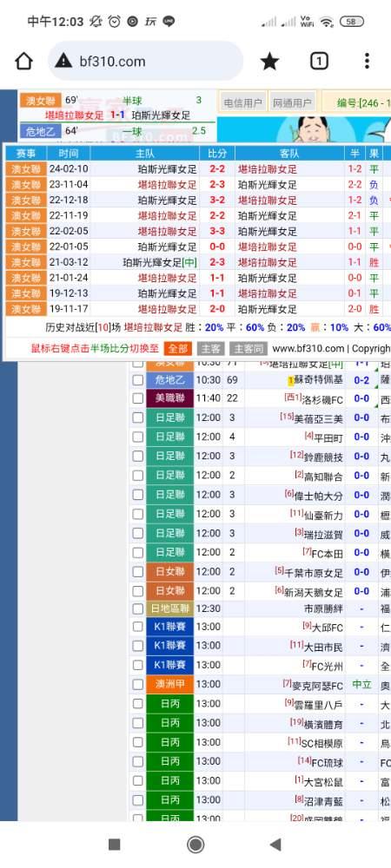Click the K1聯賽 badge in 大田市民 row
Screen dimensions: 391x868
pyautogui.click(x=170, y=646)
